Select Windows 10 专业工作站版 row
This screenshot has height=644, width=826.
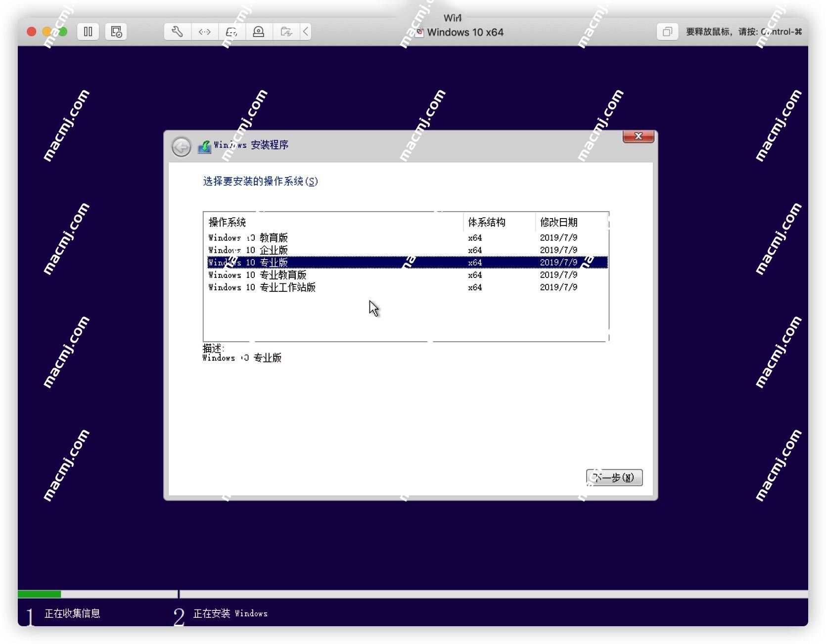pos(407,287)
